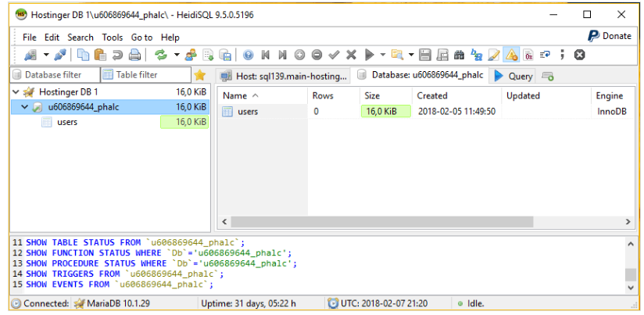Click the semicolon delimiter icon
This screenshot has width=644, height=315.
[562, 55]
